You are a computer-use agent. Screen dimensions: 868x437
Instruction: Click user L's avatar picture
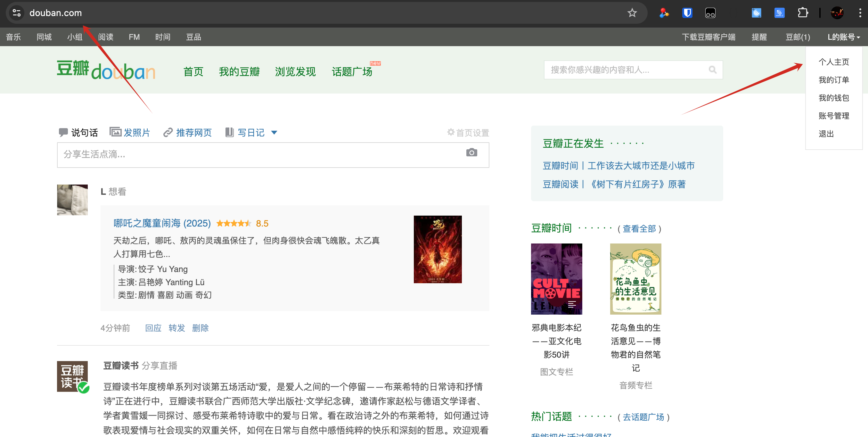72,200
